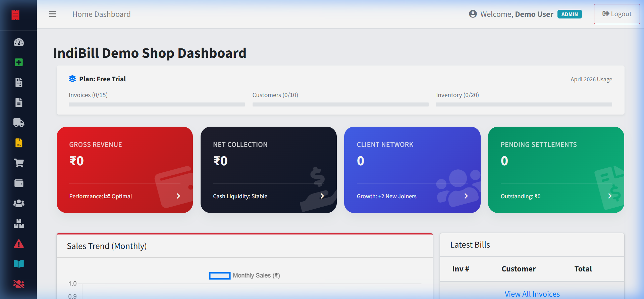The image size is (644, 299).
Task: Click the April 2026 Usage text
Action: click(x=591, y=79)
